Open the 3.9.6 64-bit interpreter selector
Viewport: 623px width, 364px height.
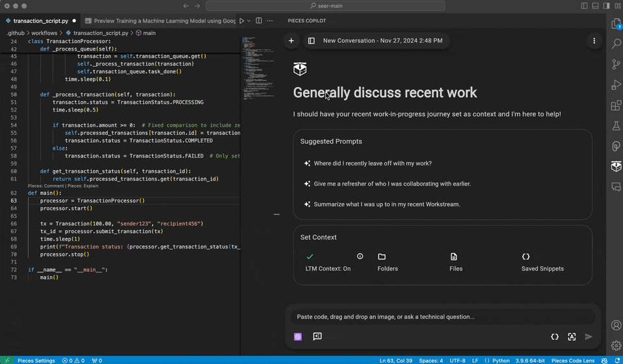pyautogui.click(x=530, y=360)
